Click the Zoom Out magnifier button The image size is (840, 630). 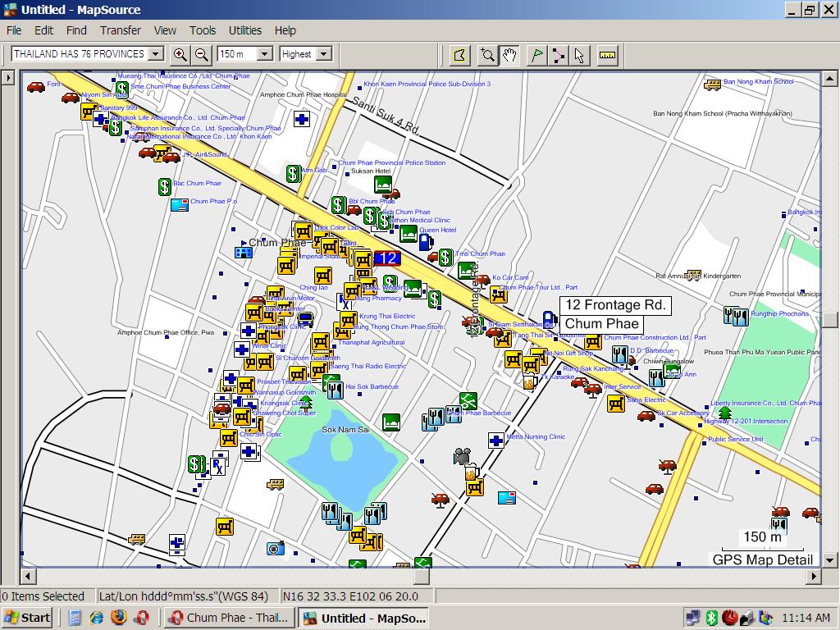[202, 54]
